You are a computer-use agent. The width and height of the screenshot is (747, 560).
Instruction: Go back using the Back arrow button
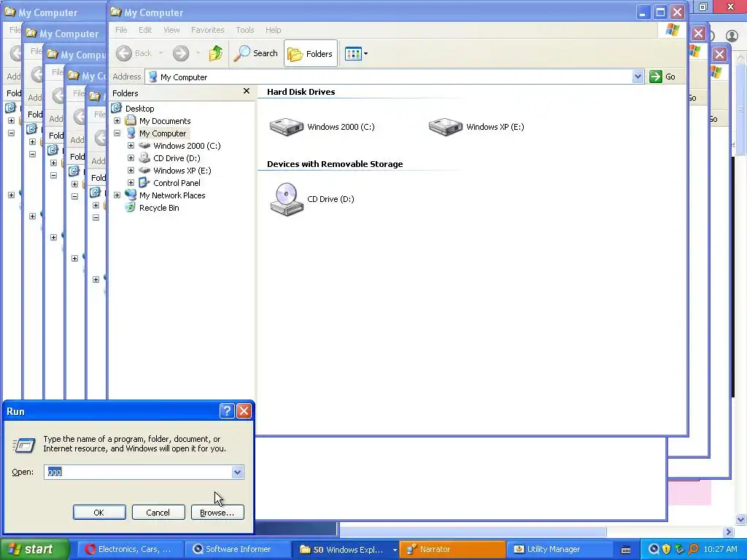tap(134, 53)
